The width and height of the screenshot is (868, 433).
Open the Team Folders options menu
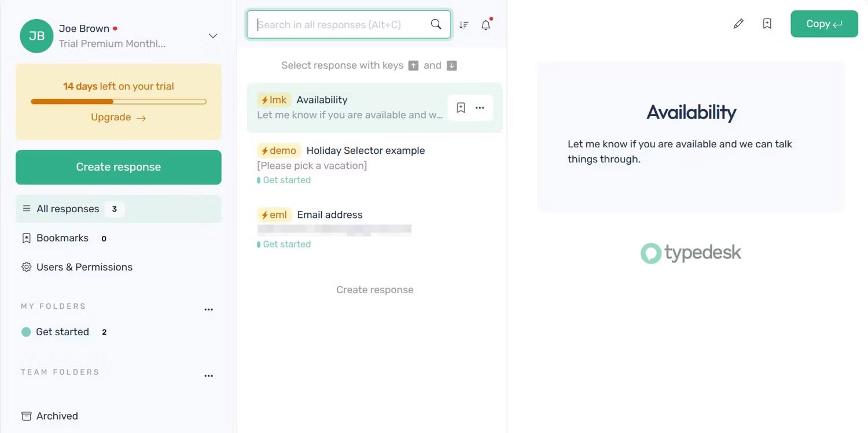pyautogui.click(x=208, y=375)
